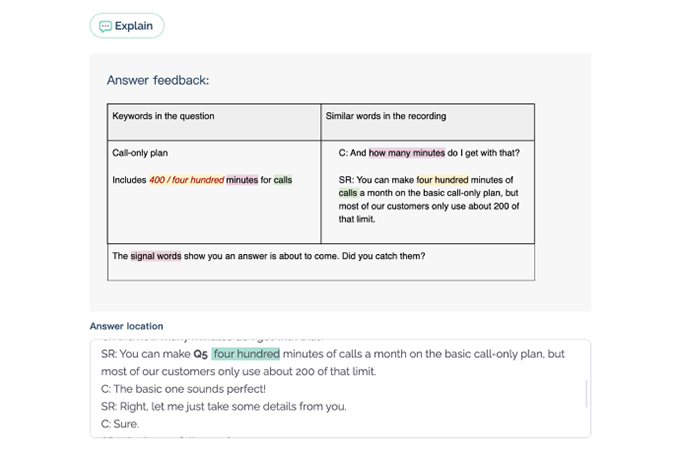678x455 pixels.
Task: Click green 'calls' highlight in keywords cell
Action: 283,180
